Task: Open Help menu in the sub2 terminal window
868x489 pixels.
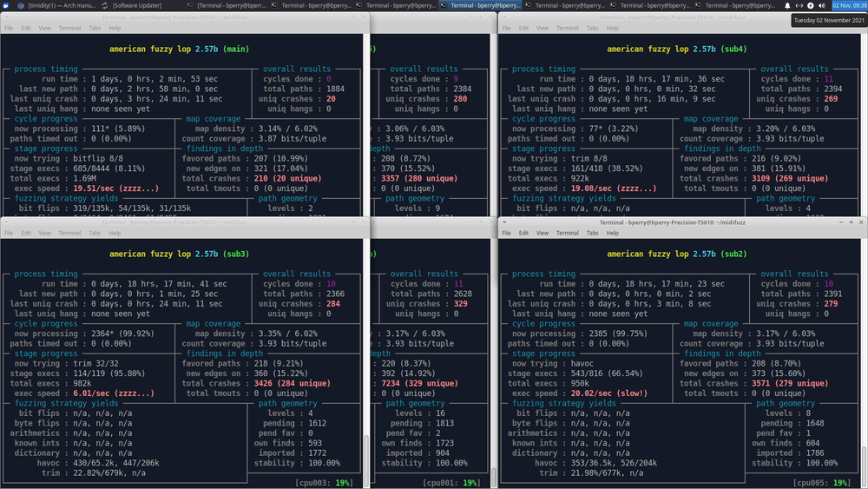Action: point(612,233)
